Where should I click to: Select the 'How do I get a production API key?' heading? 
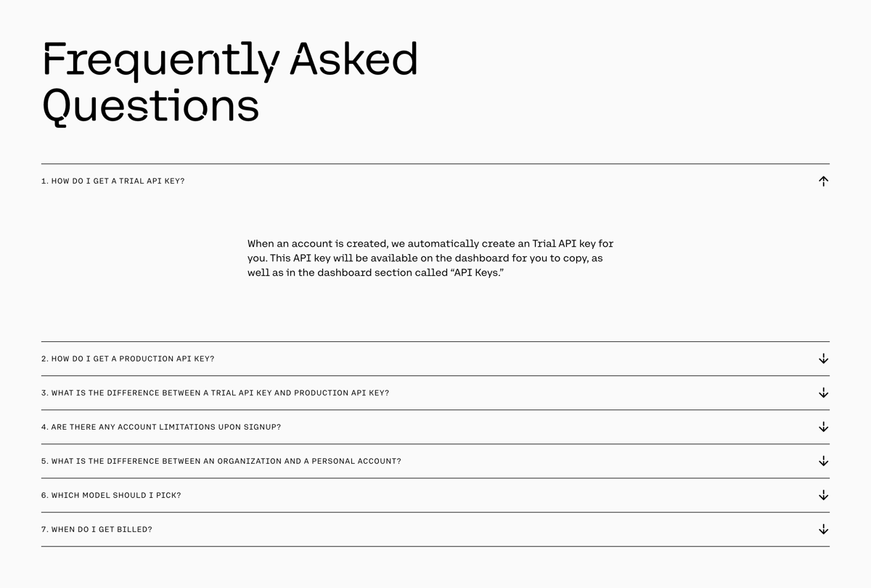tap(128, 358)
